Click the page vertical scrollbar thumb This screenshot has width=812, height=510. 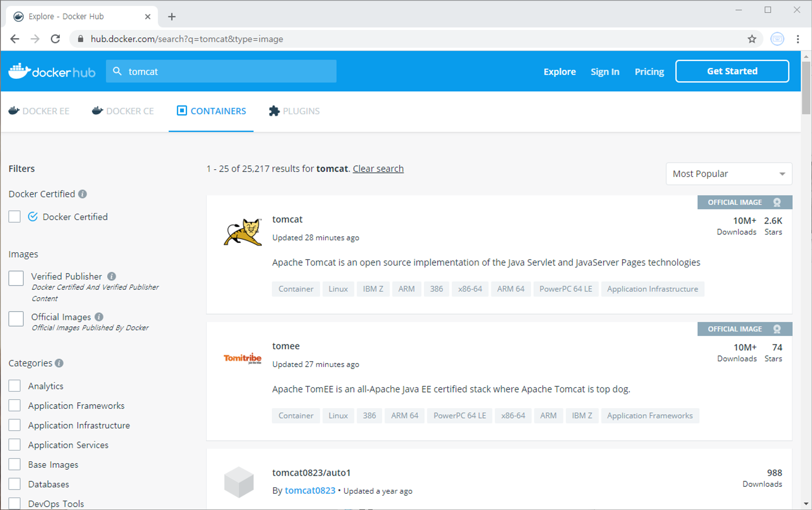[806, 87]
